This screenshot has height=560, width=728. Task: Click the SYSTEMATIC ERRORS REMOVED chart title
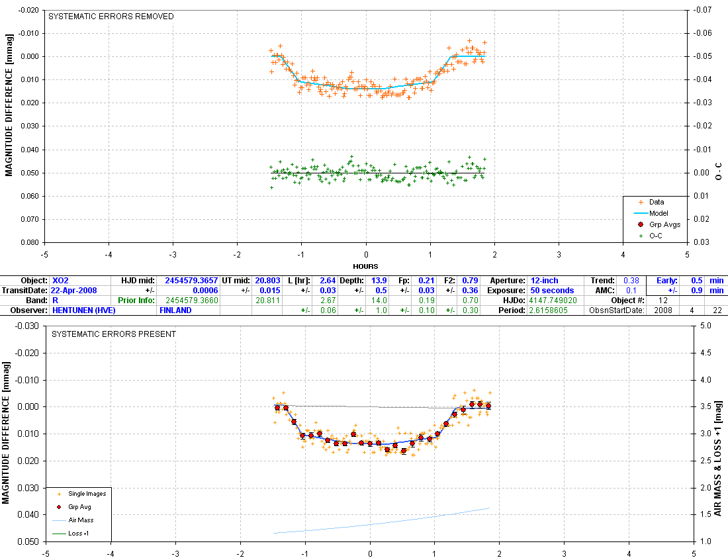tap(113, 17)
